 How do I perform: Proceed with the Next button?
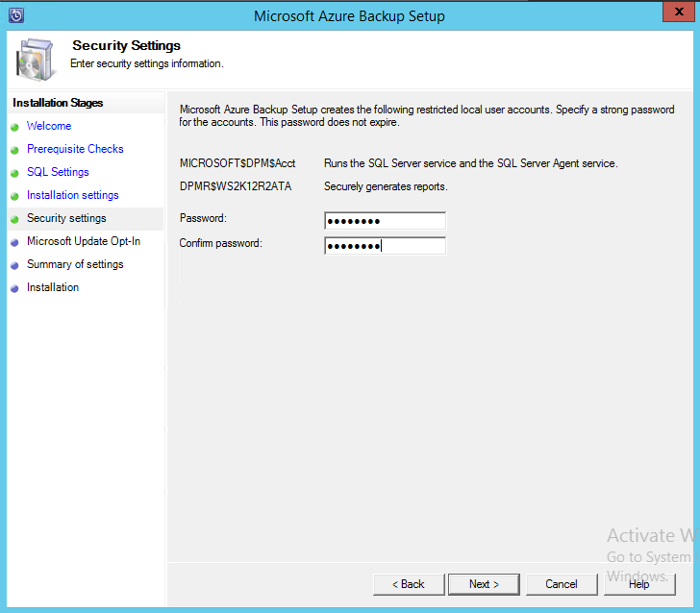484,584
